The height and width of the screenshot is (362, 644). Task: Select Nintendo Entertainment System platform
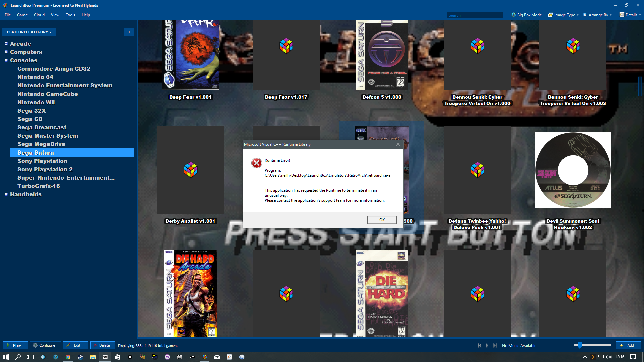tap(65, 85)
